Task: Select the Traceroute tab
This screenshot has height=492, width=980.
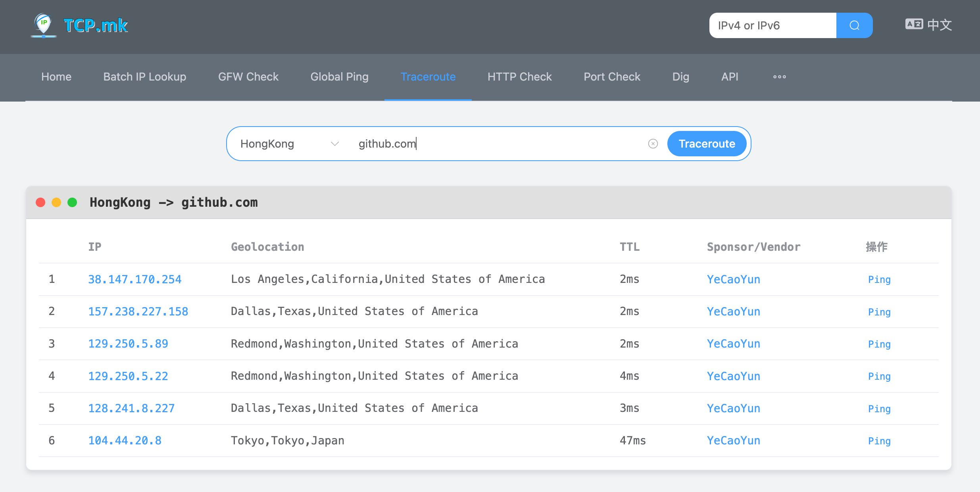Action: click(428, 77)
